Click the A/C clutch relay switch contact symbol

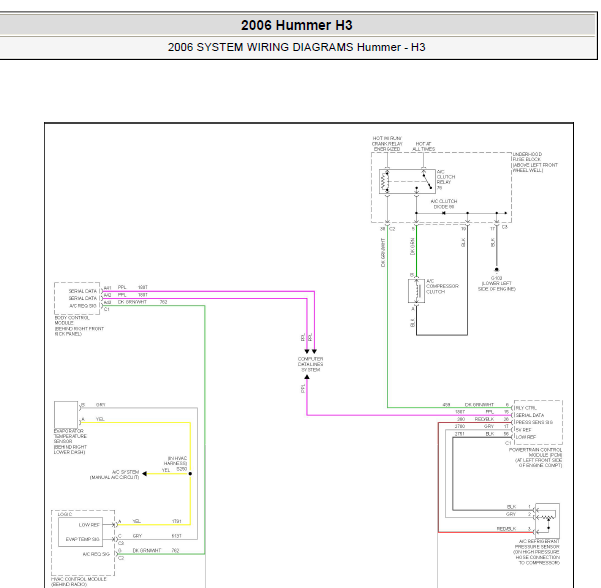click(x=427, y=181)
